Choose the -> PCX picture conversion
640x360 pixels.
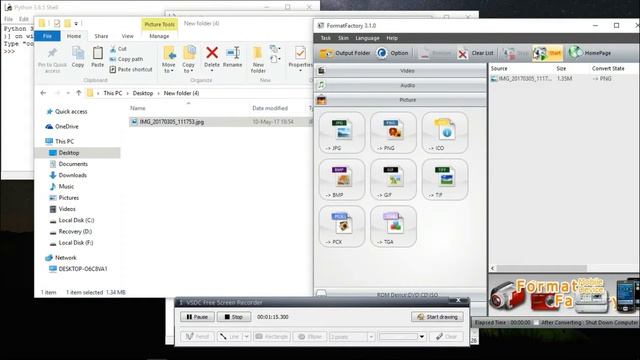tap(342, 227)
